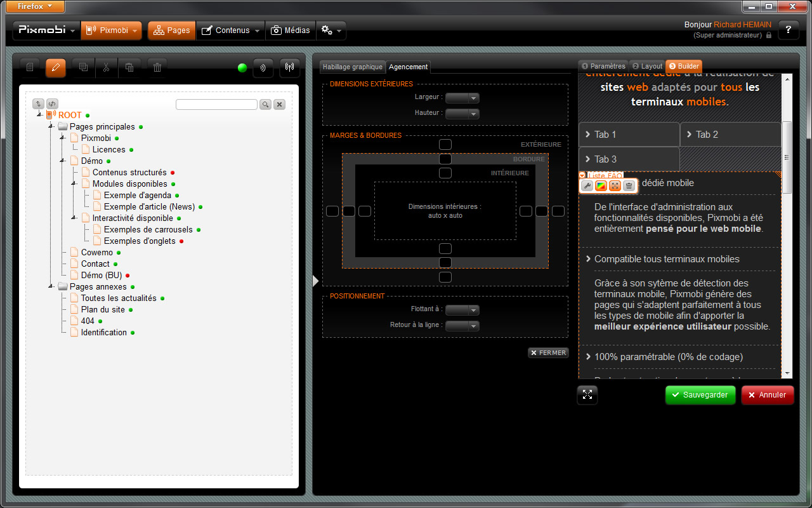Click the antenna broadcast icon
812x508 pixels.
[290, 67]
